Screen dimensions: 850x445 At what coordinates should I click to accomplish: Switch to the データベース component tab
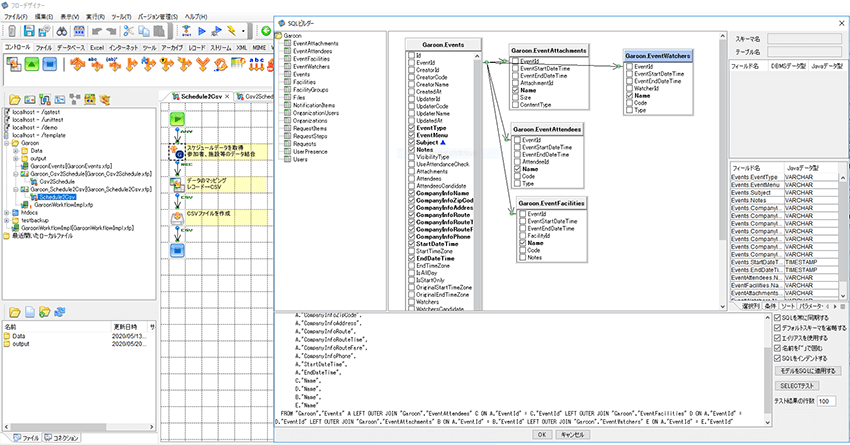click(70, 47)
